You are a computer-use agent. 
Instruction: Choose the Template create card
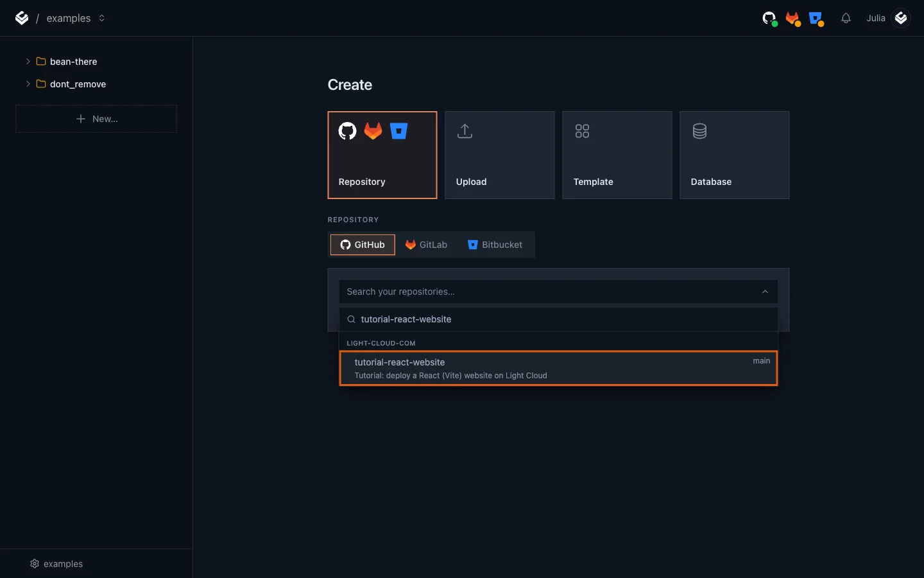617,155
